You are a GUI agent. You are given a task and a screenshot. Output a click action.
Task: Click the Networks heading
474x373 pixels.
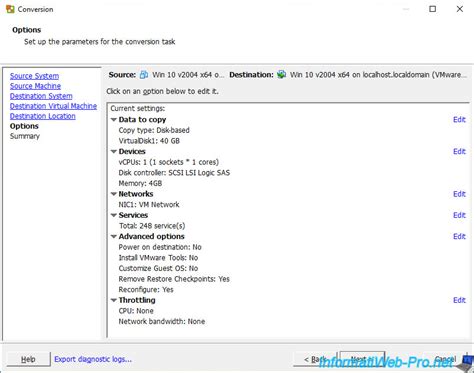click(136, 194)
